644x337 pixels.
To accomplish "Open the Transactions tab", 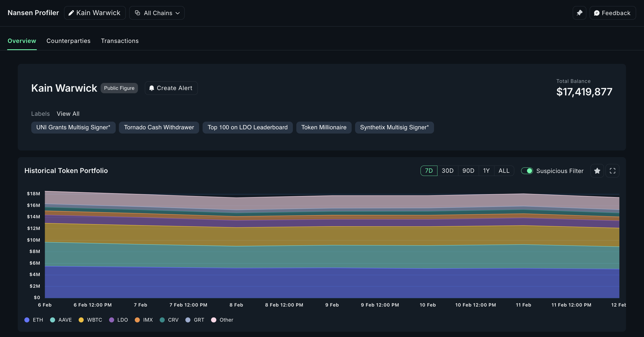I will (x=120, y=41).
